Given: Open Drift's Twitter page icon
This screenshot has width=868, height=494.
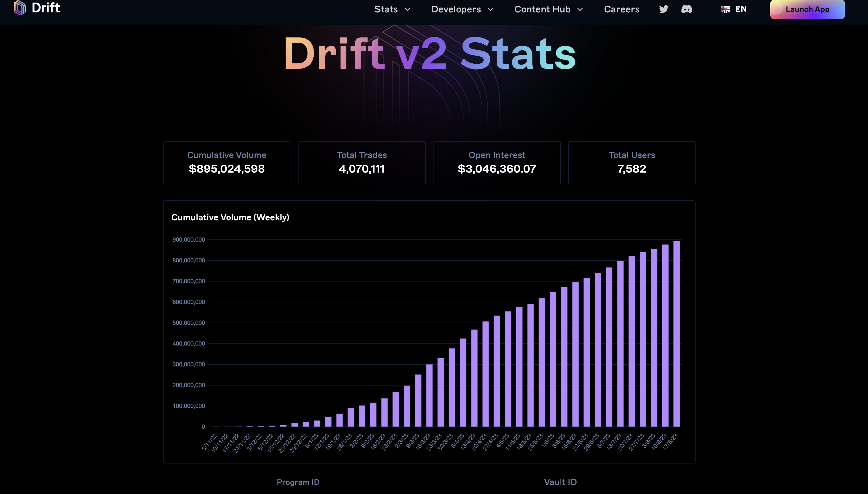Looking at the screenshot, I should coord(664,9).
